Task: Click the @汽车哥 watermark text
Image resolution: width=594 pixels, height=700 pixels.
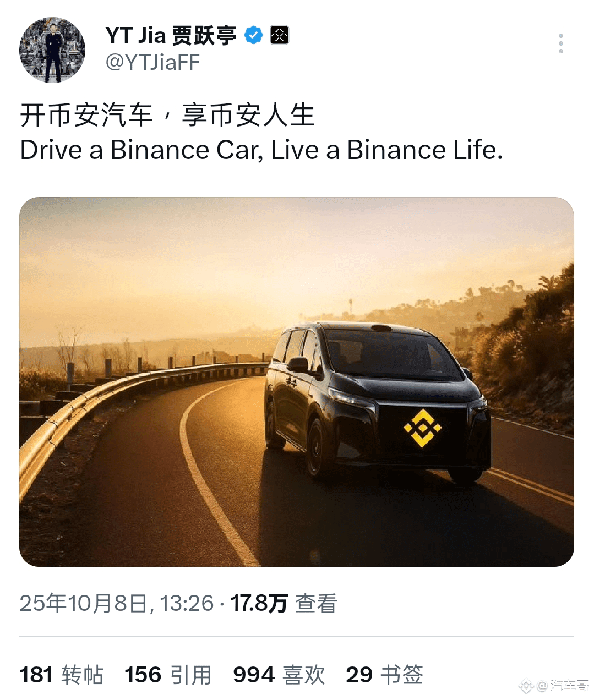Action: [x=563, y=686]
